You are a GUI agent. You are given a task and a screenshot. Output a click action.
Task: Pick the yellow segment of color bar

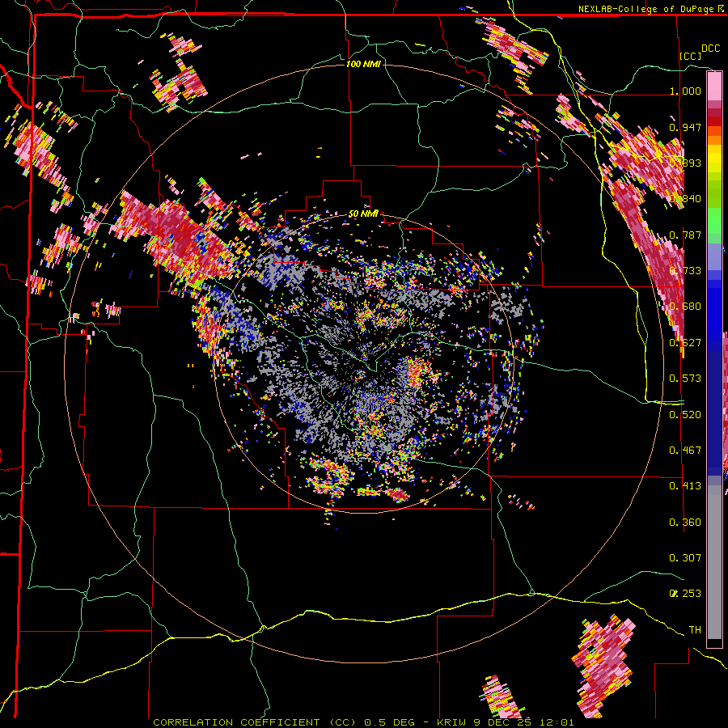(714, 158)
